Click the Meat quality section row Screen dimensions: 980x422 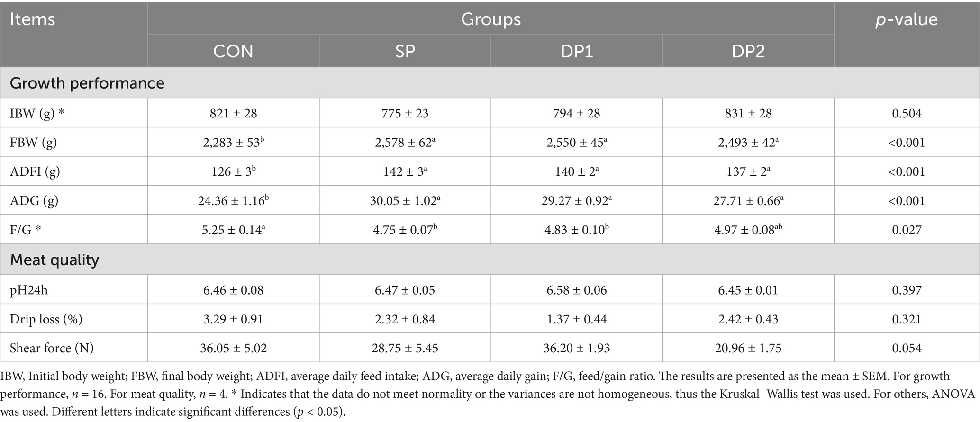(54, 260)
